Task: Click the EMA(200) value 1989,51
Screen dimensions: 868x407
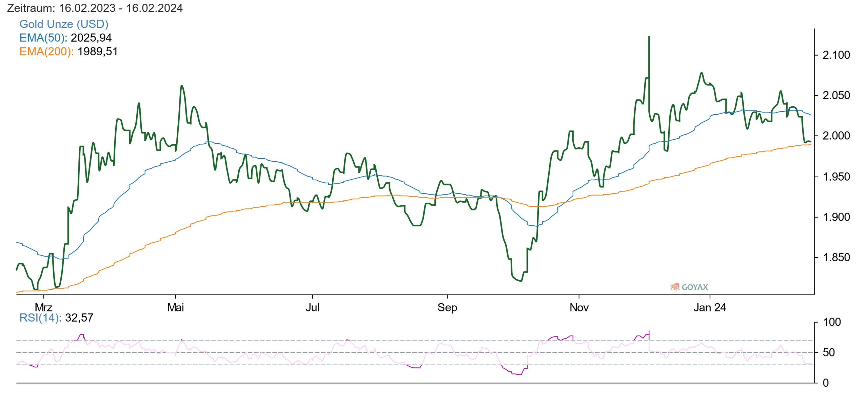Action: click(x=97, y=52)
